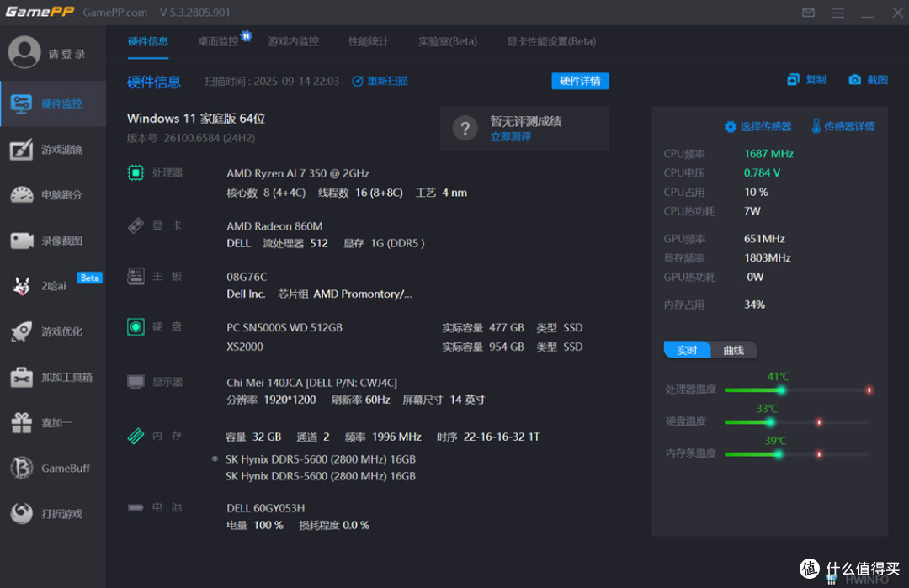Click the 1687 MHz CPU frequency value
Image resolution: width=909 pixels, height=588 pixels.
(768, 153)
